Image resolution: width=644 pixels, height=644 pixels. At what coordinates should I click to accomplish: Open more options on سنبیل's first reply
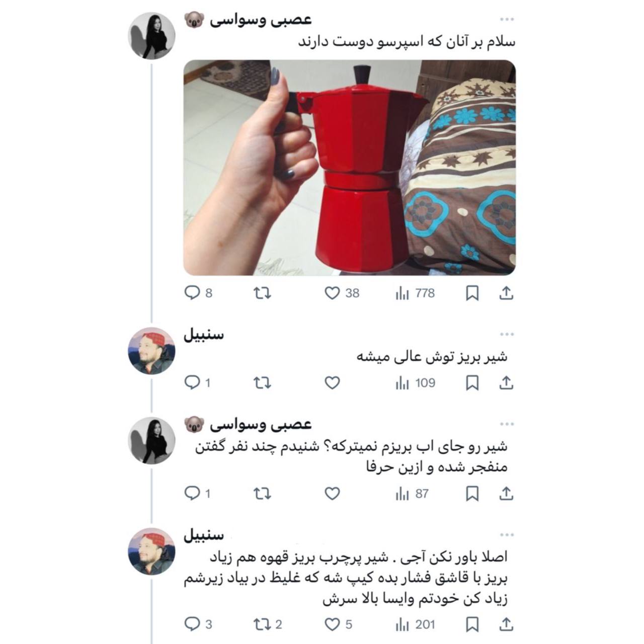[507, 334]
